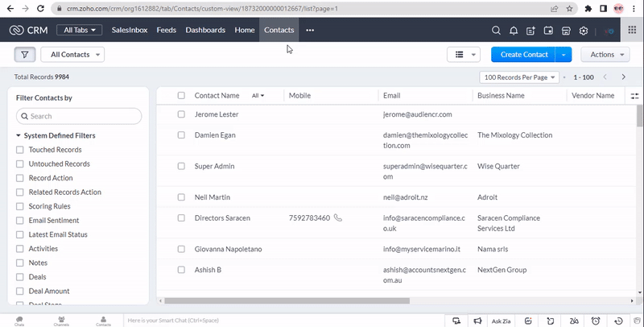644x327 pixels.
Task: Tick the select-all contacts checkbox
Action: point(181,95)
